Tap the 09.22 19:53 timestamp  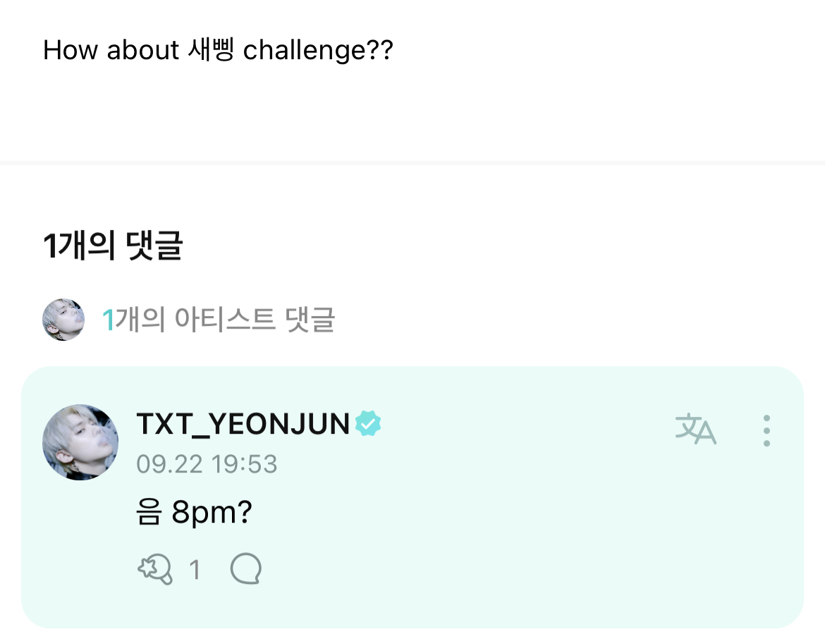click(207, 464)
